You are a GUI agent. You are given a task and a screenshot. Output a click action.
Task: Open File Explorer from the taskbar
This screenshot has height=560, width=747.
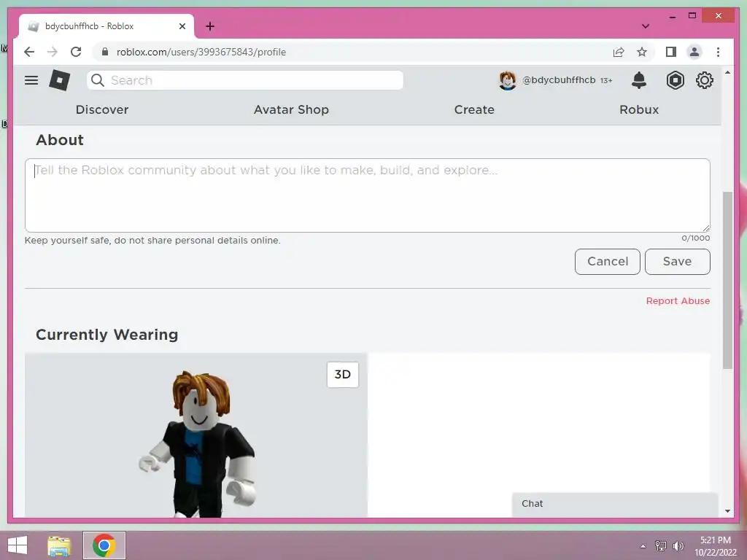(59, 545)
